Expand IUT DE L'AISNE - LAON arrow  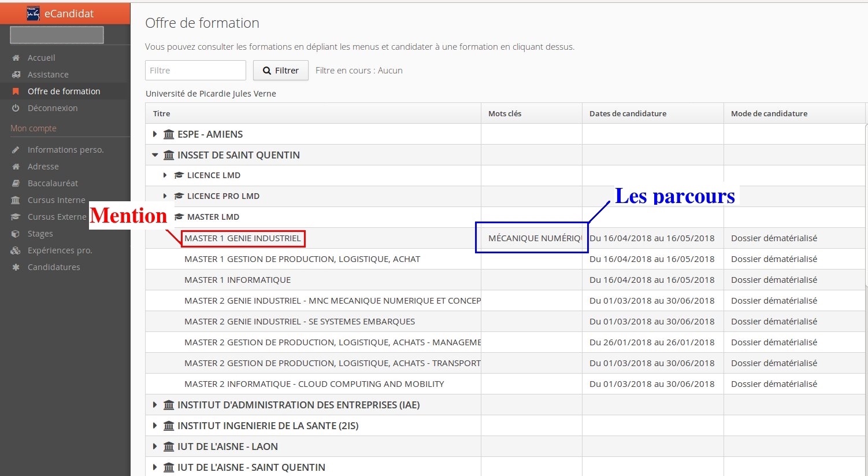(155, 447)
